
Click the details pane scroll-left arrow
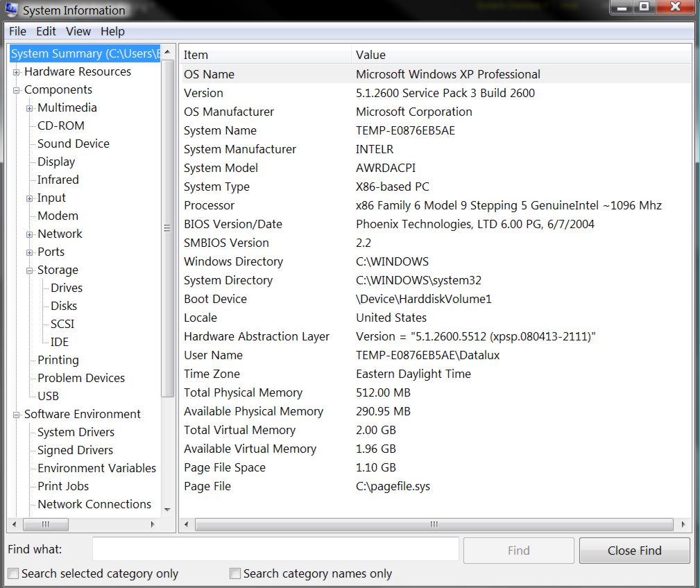[x=186, y=525]
